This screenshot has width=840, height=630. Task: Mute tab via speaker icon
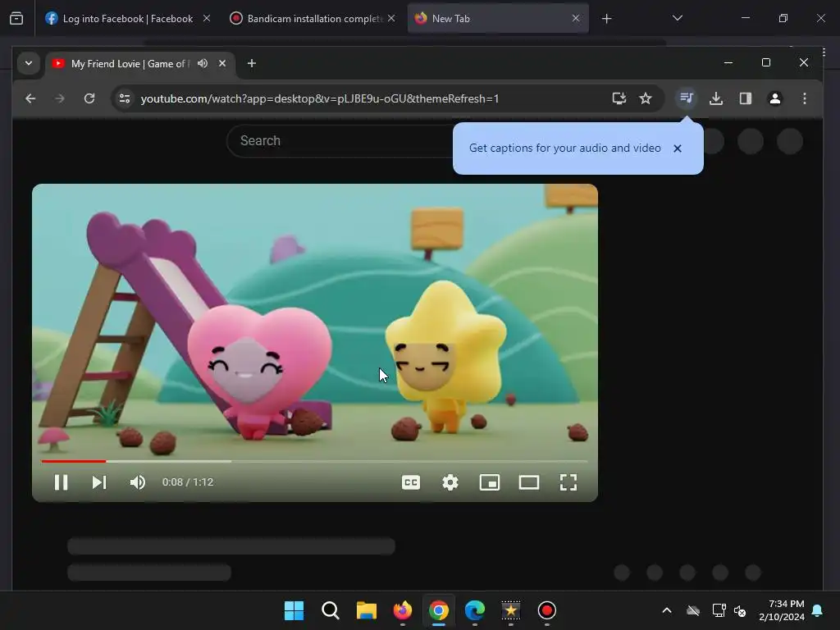(x=203, y=63)
